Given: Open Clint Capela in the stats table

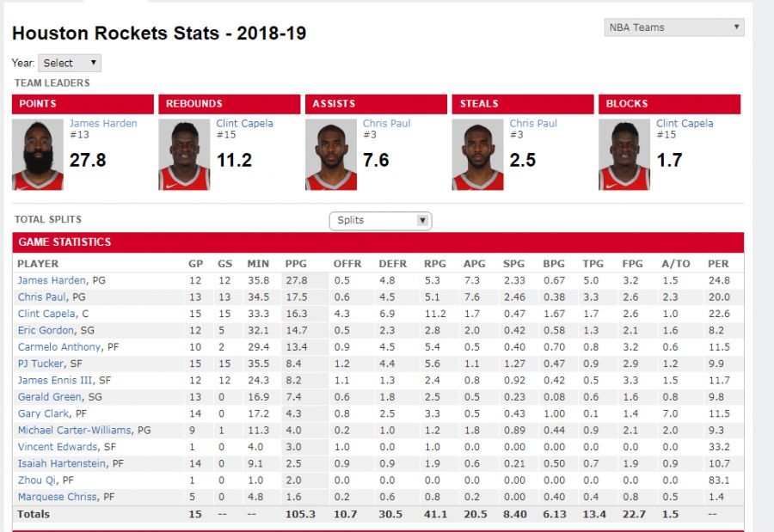Looking at the screenshot, I should click(46, 314).
